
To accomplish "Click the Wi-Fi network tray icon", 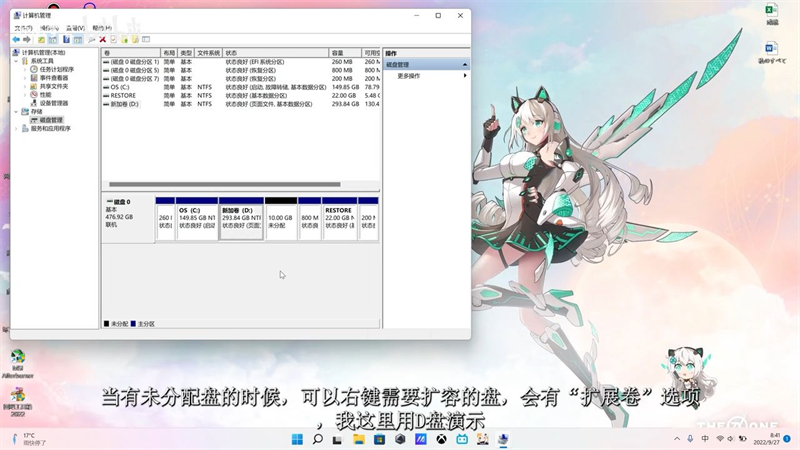I will click(x=720, y=439).
